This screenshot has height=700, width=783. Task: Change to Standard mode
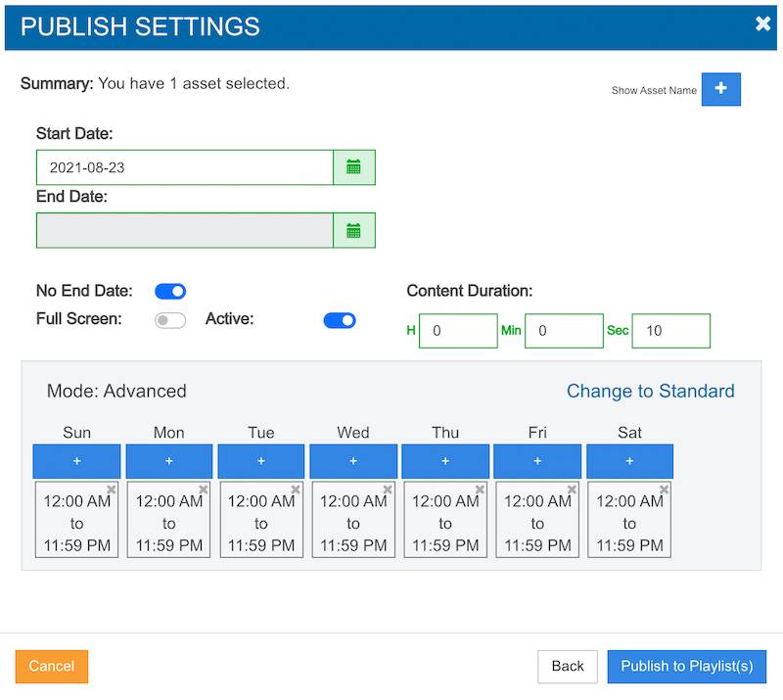click(x=650, y=391)
